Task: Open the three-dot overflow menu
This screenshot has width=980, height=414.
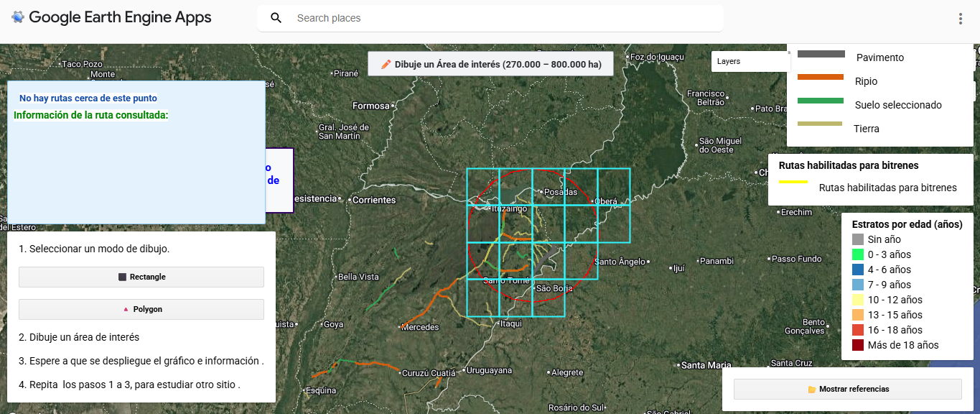Action: [961, 19]
